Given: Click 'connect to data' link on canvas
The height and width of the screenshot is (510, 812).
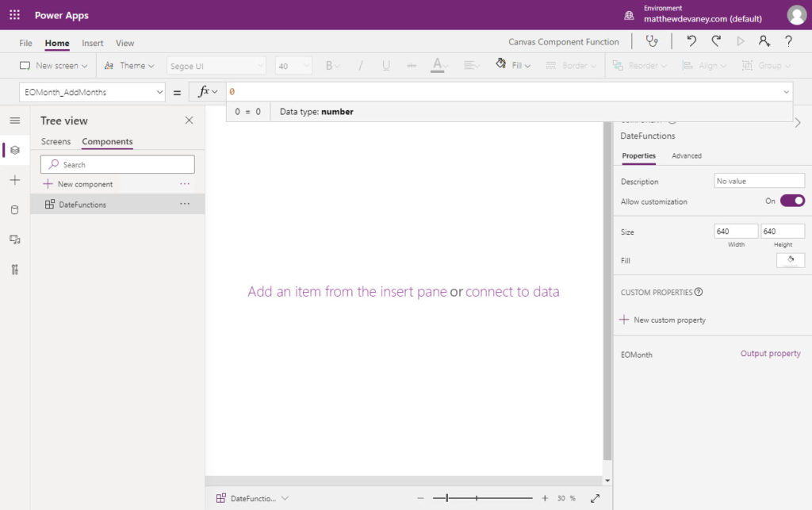Looking at the screenshot, I should tap(512, 292).
